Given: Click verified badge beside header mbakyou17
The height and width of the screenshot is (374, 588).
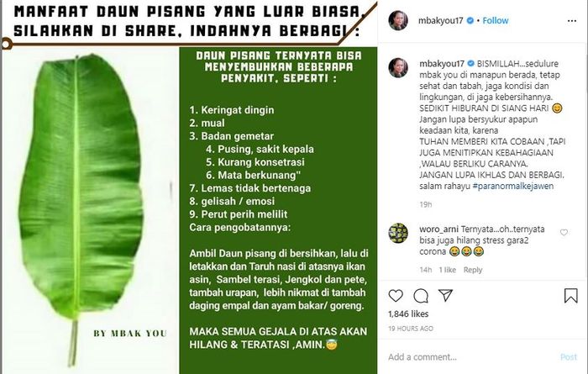Looking at the screenshot, I should click(x=470, y=21).
